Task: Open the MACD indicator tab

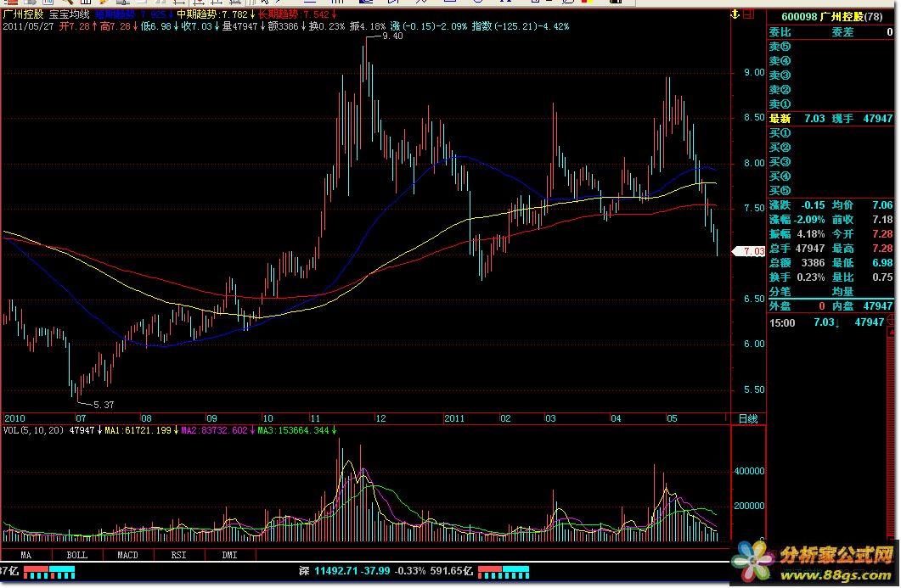Action: (x=127, y=555)
